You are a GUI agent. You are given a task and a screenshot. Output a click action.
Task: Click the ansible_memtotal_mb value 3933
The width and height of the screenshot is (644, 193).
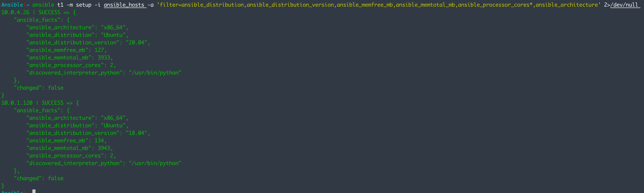click(x=104, y=58)
